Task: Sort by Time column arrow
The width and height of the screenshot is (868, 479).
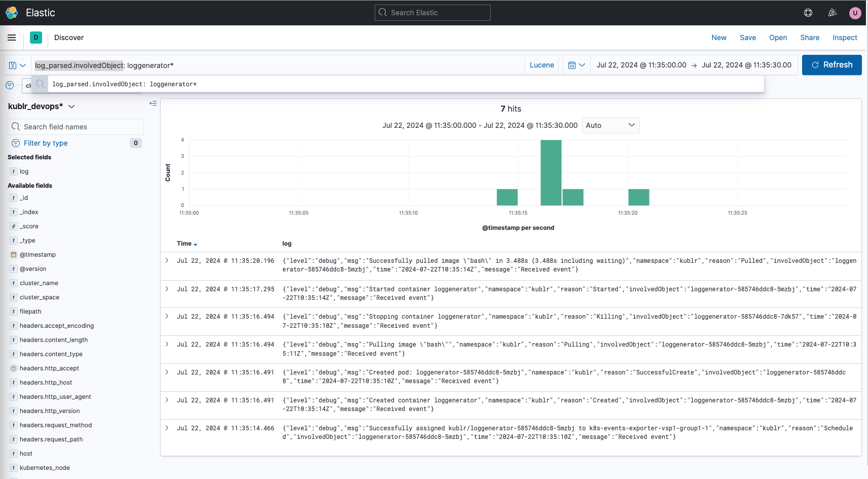Action: pos(195,245)
